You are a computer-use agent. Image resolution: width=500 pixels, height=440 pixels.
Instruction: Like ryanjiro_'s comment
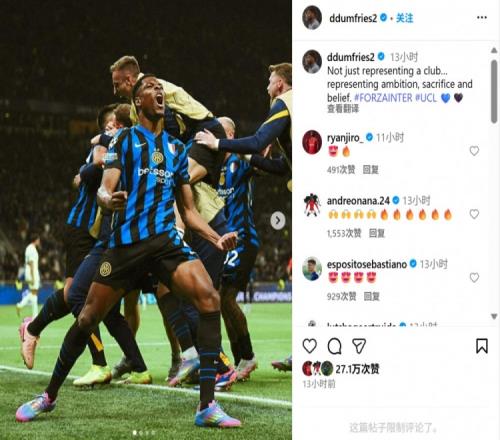pos(474,151)
